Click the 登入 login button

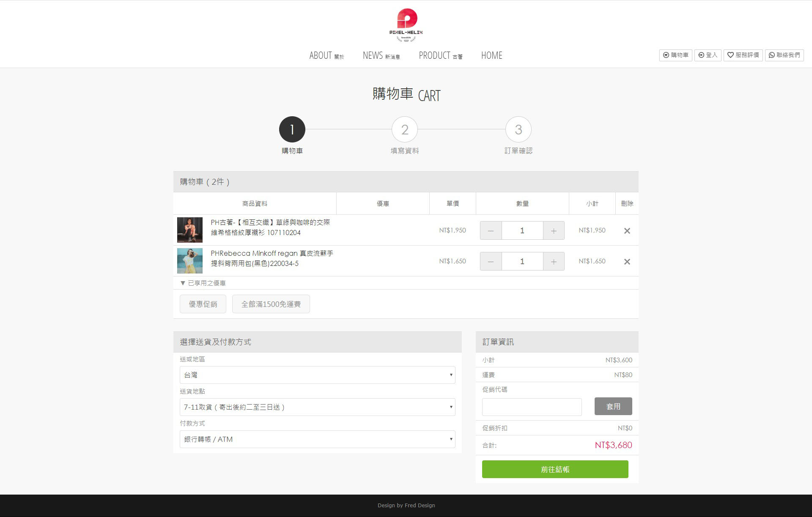click(708, 55)
